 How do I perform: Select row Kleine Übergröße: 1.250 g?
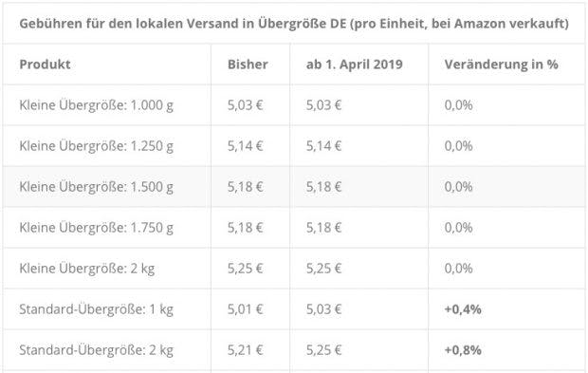294,146
